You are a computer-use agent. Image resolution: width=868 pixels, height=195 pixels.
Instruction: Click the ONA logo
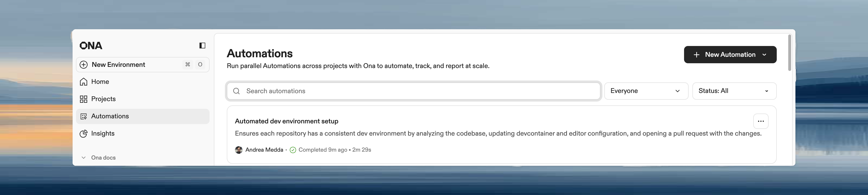(91, 46)
